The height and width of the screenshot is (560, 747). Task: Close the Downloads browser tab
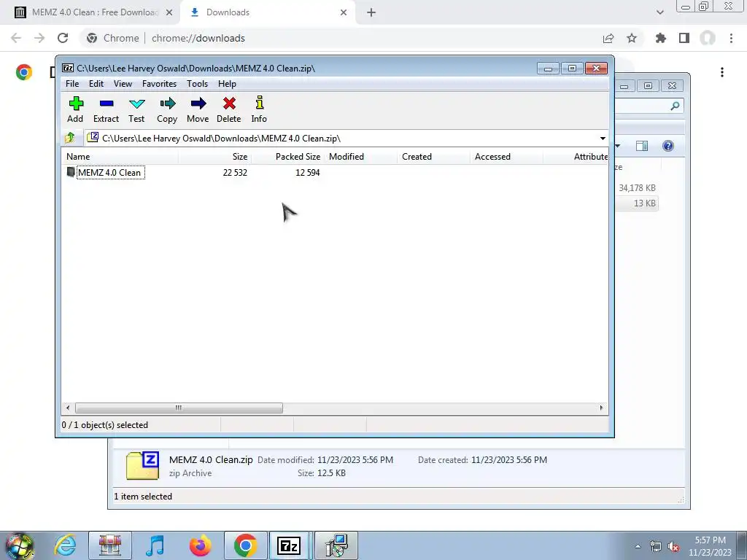point(344,13)
